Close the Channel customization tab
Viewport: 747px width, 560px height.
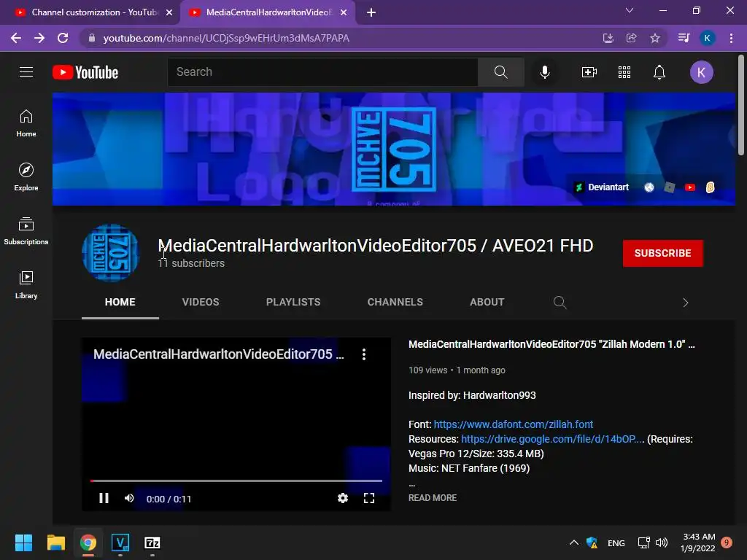coord(169,12)
